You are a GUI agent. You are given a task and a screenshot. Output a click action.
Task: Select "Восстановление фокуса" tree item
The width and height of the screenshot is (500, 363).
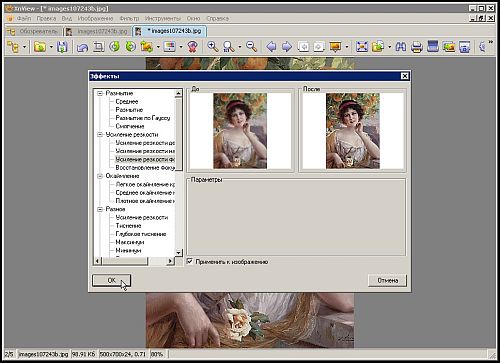pyautogui.click(x=145, y=168)
